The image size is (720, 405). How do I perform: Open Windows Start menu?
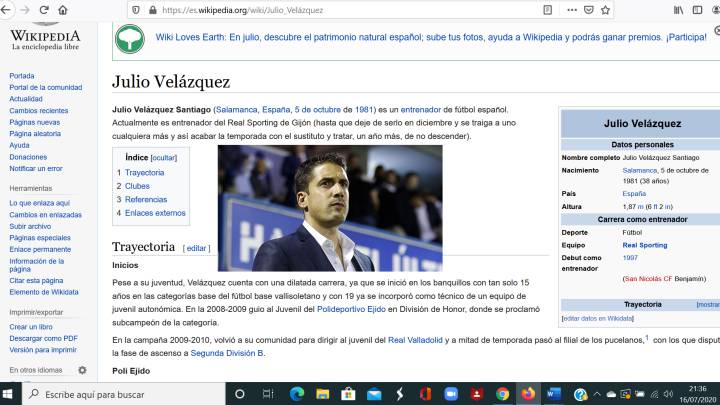[x=8, y=394]
